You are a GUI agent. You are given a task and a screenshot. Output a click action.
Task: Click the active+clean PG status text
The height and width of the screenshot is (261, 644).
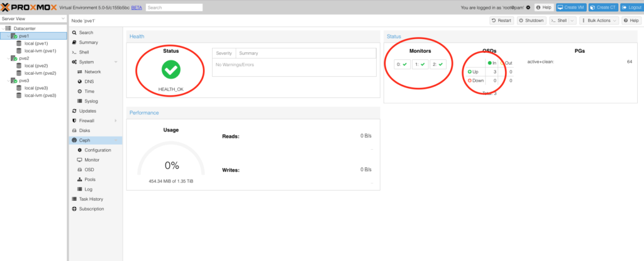click(x=540, y=62)
